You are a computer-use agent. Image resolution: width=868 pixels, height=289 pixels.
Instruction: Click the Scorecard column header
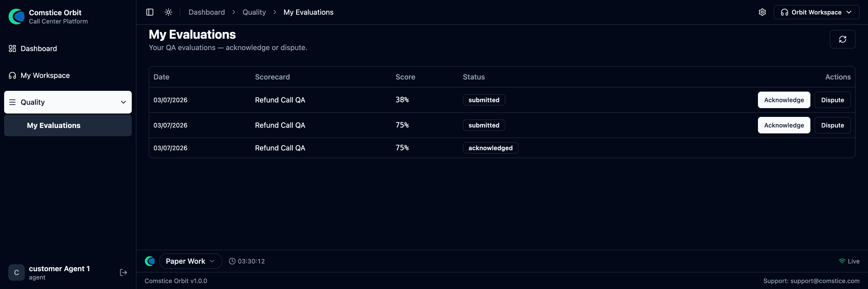click(272, 77)
